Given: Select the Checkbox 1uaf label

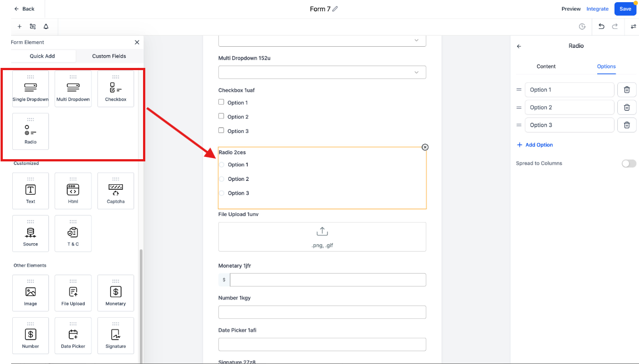Looking at the screenshot, I should coord(237,90).
